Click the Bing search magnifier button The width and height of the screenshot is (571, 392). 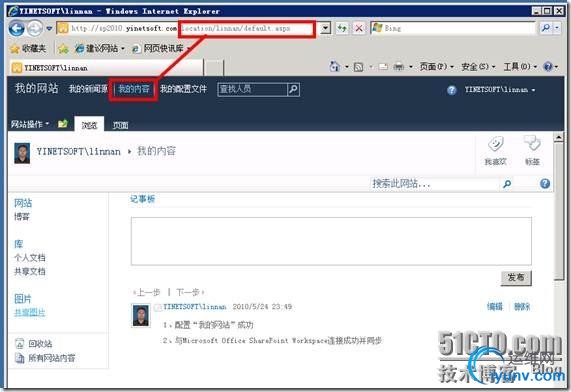[x=546, y=28]
